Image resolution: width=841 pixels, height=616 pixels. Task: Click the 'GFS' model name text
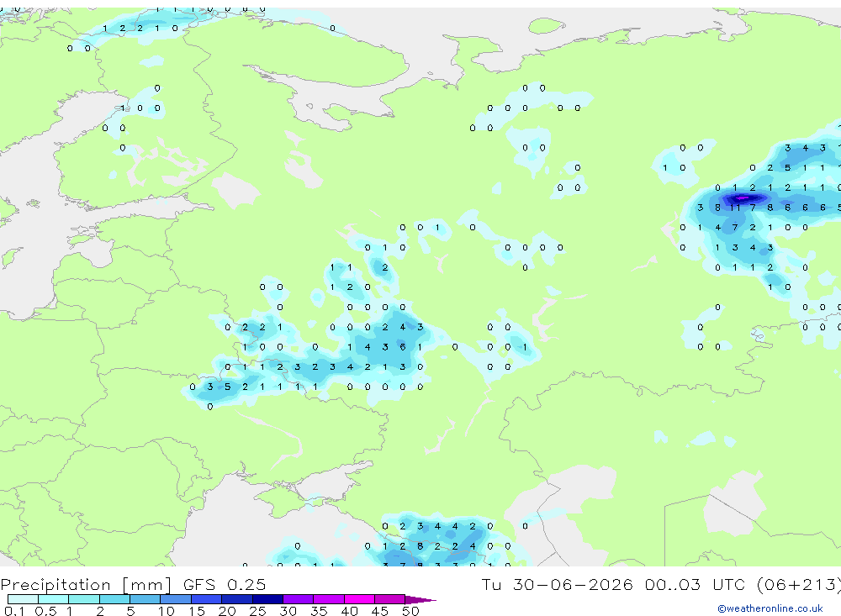click(199, 584)
